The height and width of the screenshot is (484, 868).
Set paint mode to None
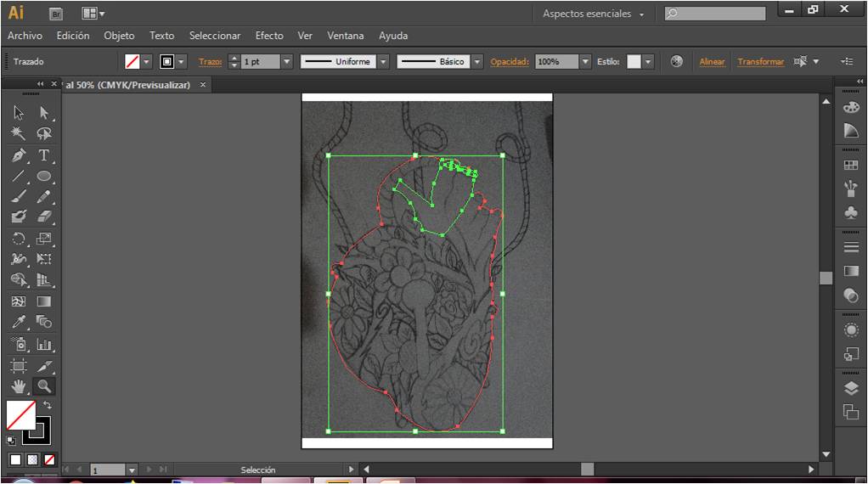coord(49,459)
